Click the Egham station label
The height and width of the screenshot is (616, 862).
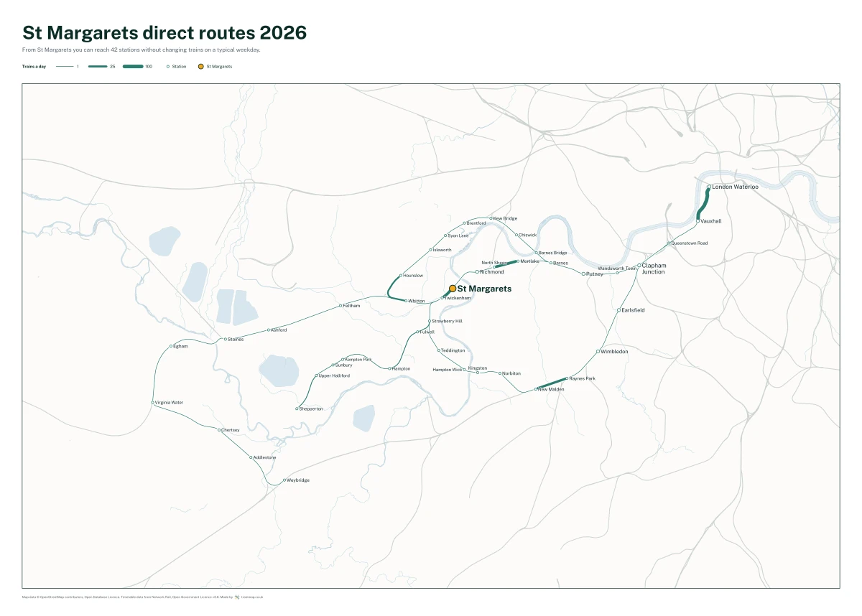tap(180, 346)
